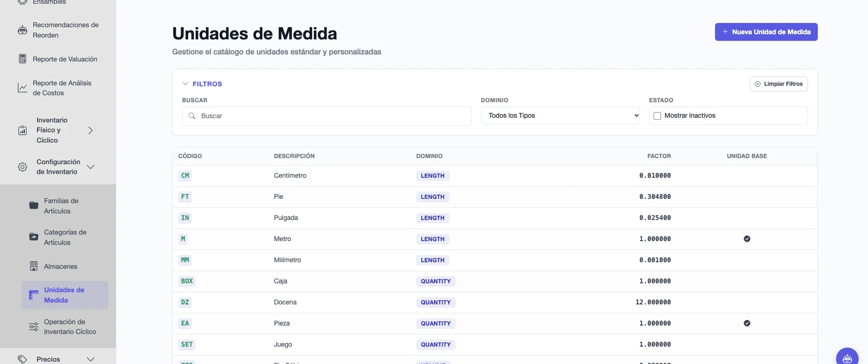This screenshot has width=868, height=364.
Task: Select the Docena description cell
Action: tap(285, 302)
